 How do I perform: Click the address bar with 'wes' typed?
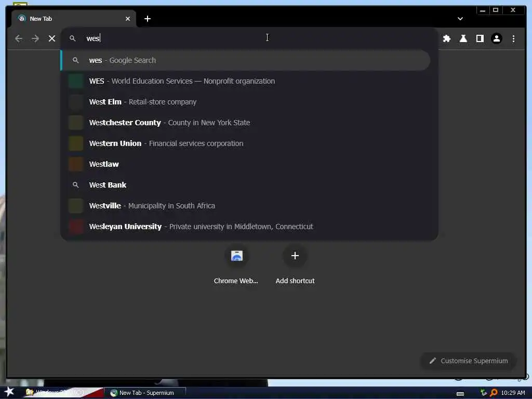249,38
